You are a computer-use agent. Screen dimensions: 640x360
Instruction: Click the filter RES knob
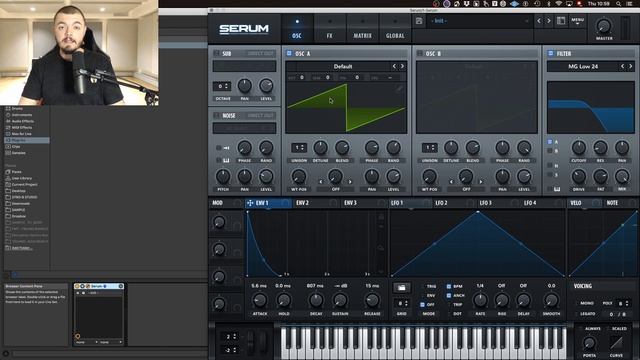pos(600,148)
